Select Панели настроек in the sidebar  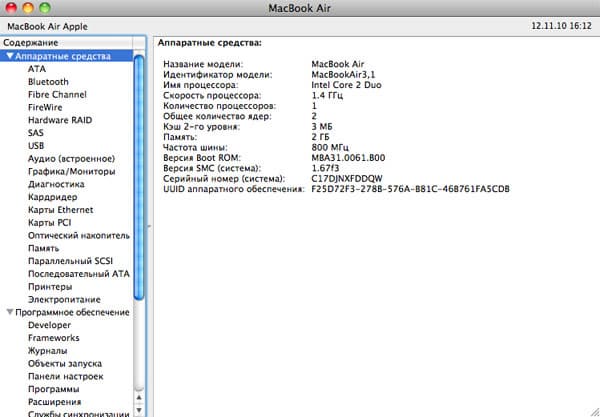point(66,376)
